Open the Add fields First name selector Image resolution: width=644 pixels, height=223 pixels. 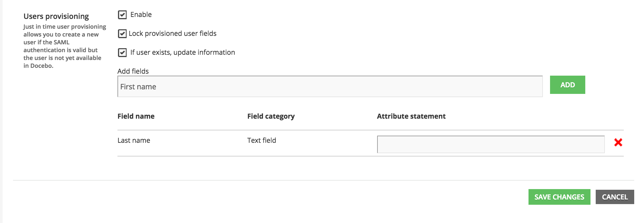(330, 86)
